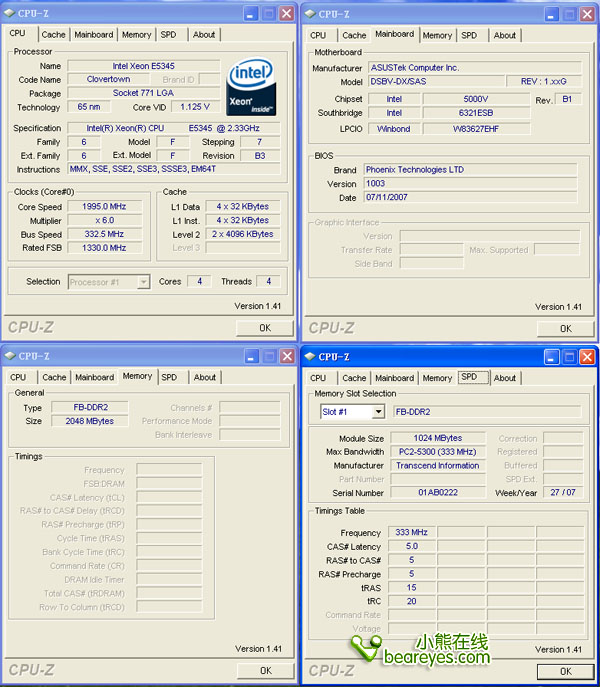Click the Southbridge value 6321ESB
Image resolution: width=600 pixels, height=687 pixels.
click(476, 113)
